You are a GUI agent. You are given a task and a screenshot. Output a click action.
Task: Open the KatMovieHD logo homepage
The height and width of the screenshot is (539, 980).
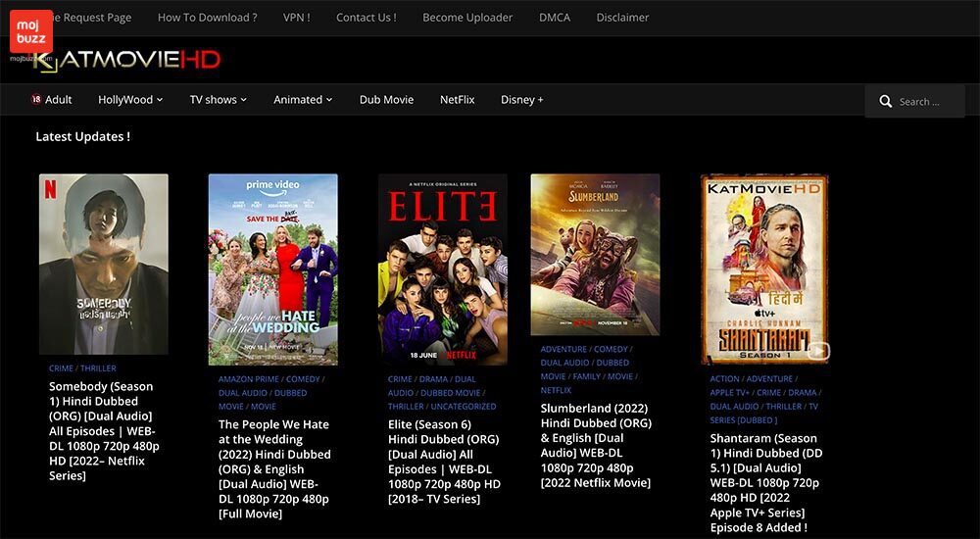(x=126, y=61)
